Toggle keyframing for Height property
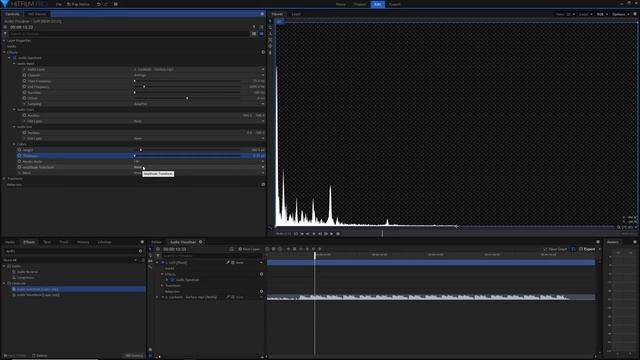This screenshot has width=640, height=360. pyautogui.click(x=19, y=150)
